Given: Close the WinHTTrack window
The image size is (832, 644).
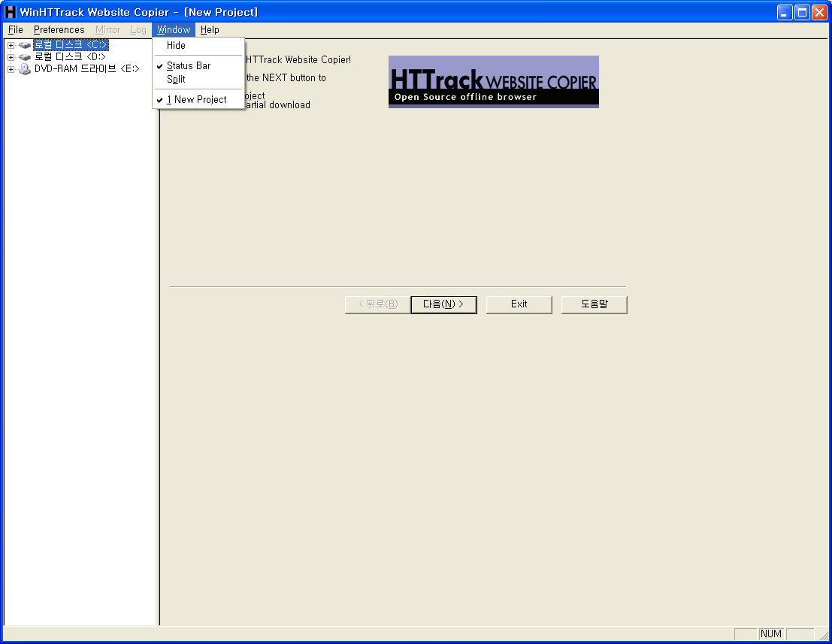Looking at the screenshot, I should click(820, 12).
